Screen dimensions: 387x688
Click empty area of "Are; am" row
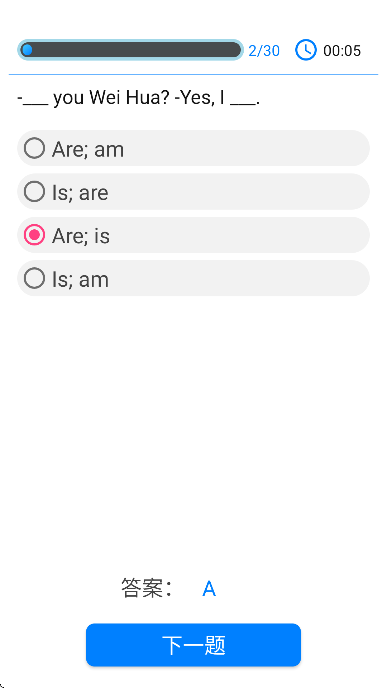click(x=246, y=148)
